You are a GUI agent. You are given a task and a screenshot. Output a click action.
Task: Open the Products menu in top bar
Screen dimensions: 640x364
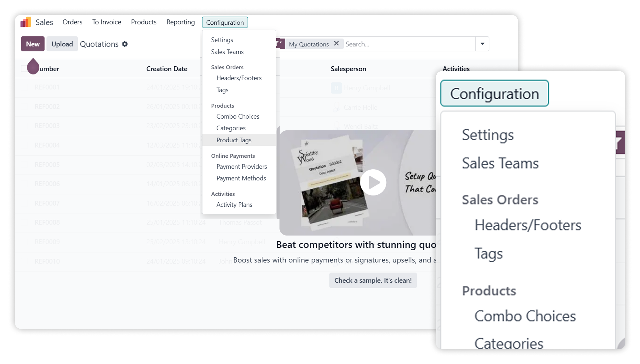point(144,22)
